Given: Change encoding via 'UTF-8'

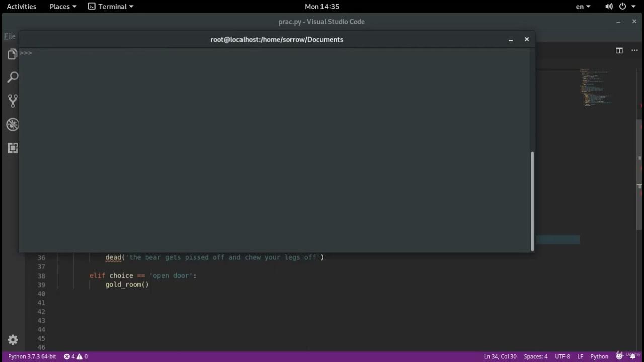Looking at the screenshot, I should pos(562,356).
